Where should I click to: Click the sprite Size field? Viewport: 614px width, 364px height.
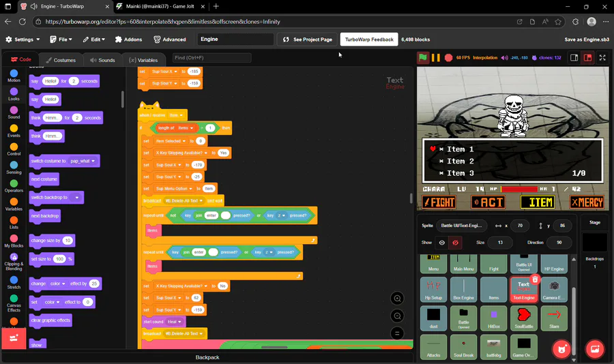click(500, 243)
